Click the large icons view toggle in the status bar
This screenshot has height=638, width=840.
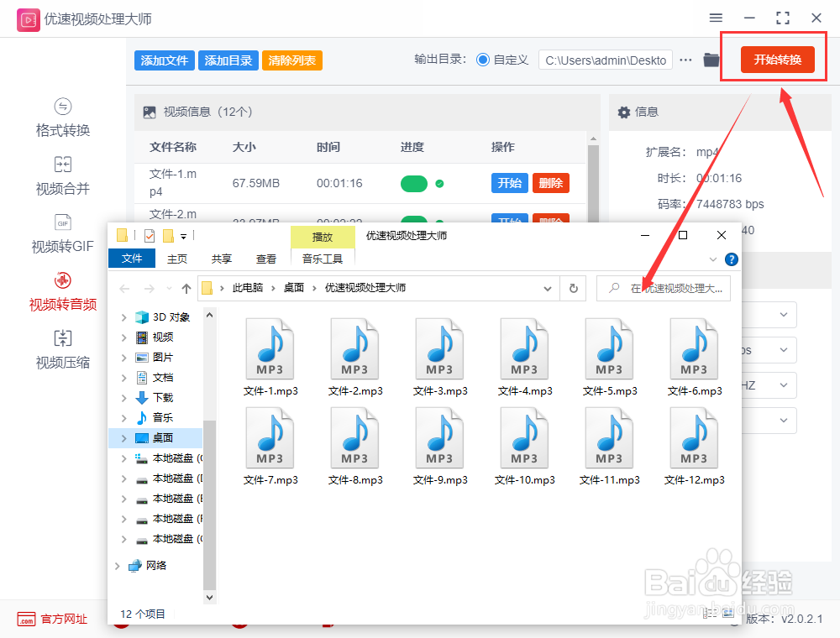tap(728, 614)
